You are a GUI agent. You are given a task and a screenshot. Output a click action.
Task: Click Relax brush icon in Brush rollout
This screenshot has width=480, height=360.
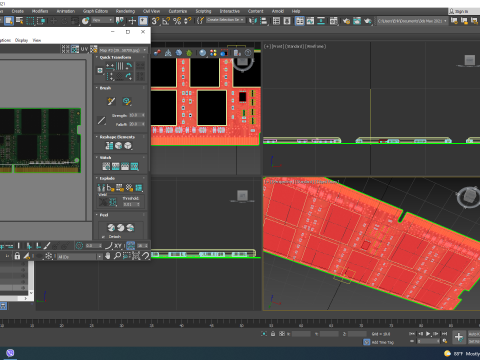[x=127, y=101]
